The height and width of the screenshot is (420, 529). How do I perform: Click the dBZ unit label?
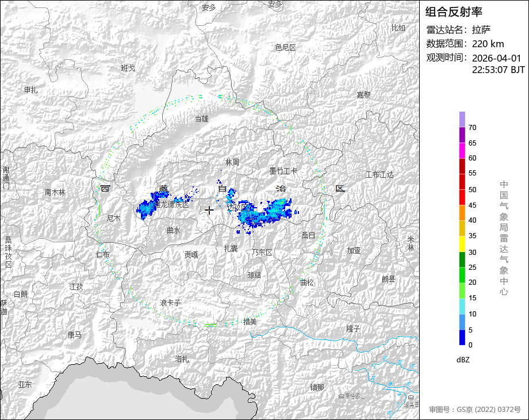tap(463, 360)
